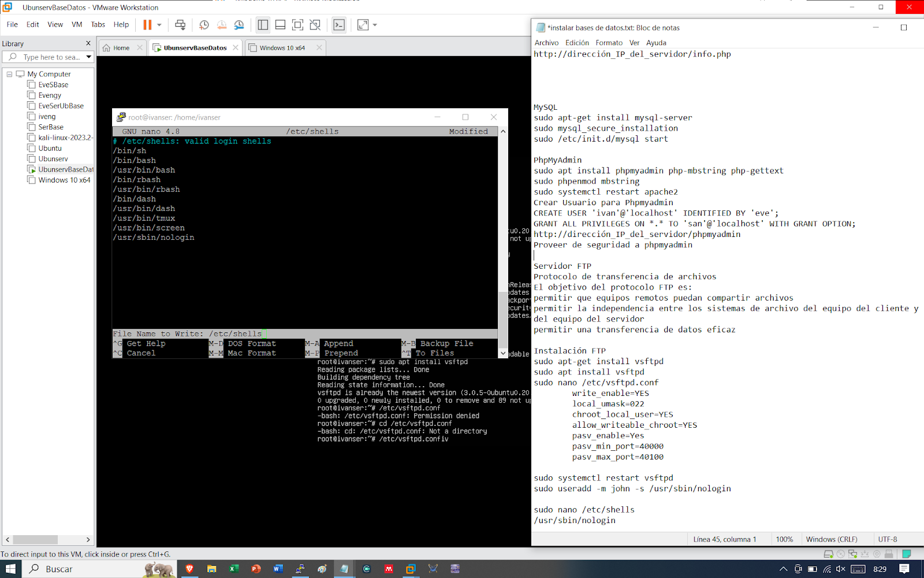The image size is (924, 578).
Task: Toggle Unity mode icon
Action: click(315, 25)
